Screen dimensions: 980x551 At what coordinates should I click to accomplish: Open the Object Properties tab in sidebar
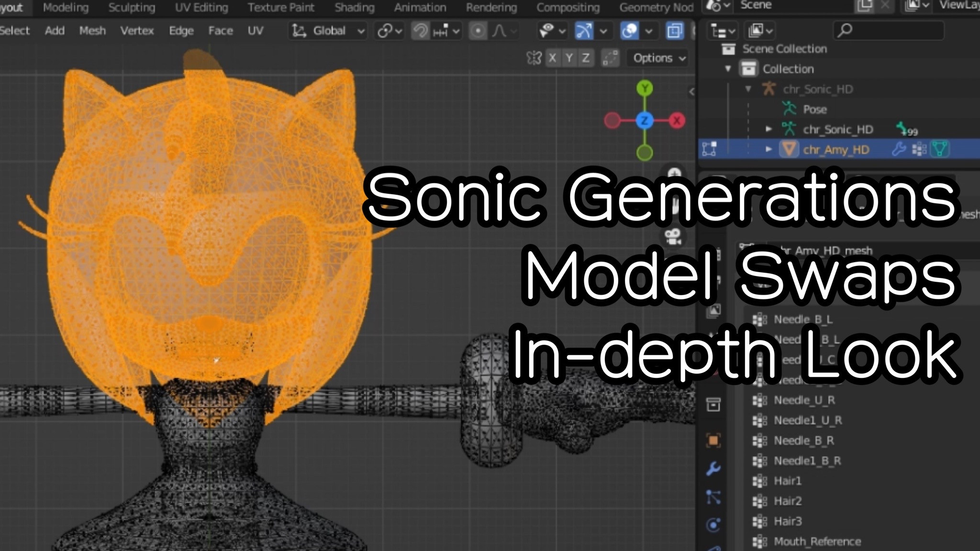click(x=713, y=439)
